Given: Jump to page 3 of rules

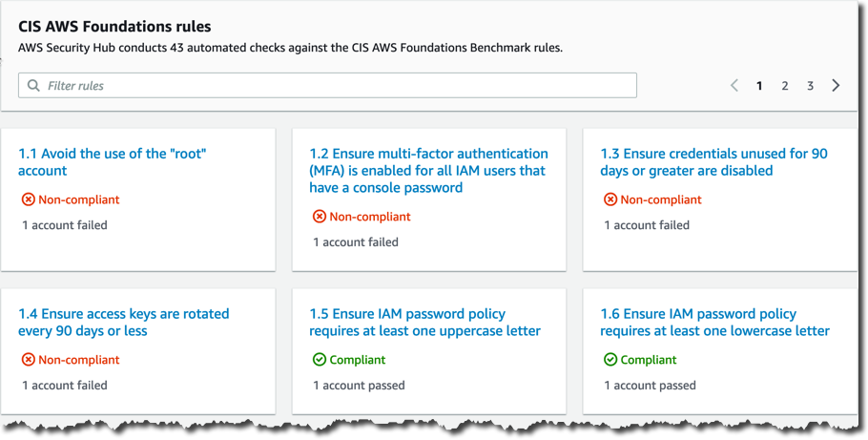Looking at the screenshot, I should point(811,86).
